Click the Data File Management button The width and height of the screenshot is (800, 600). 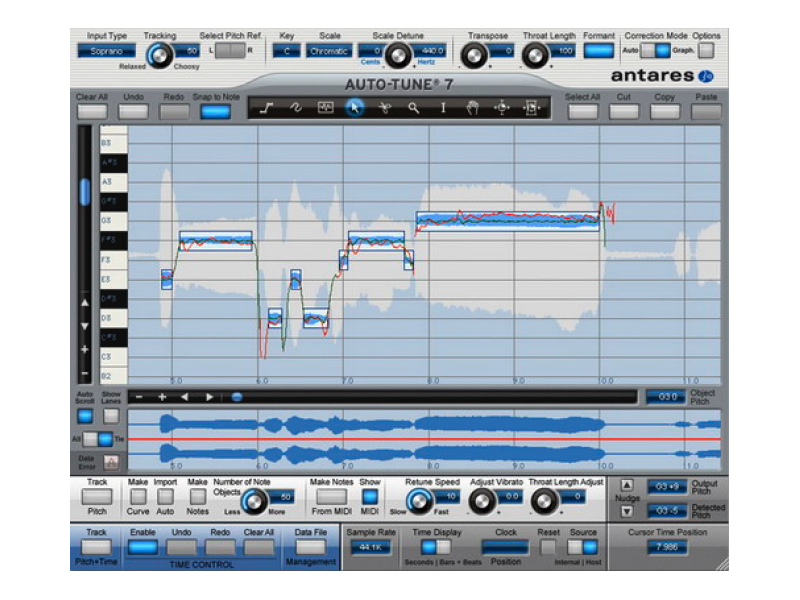[310, 547]
